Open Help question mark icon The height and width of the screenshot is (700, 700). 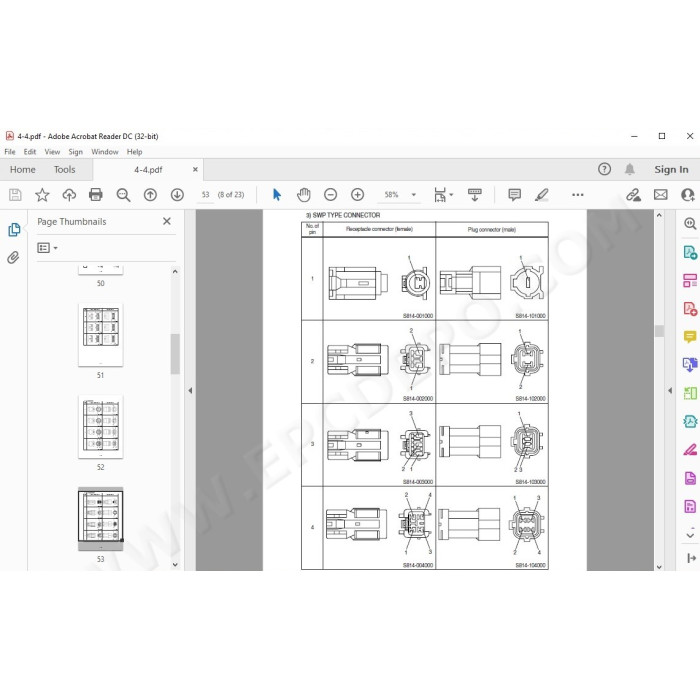click(604, 169)
